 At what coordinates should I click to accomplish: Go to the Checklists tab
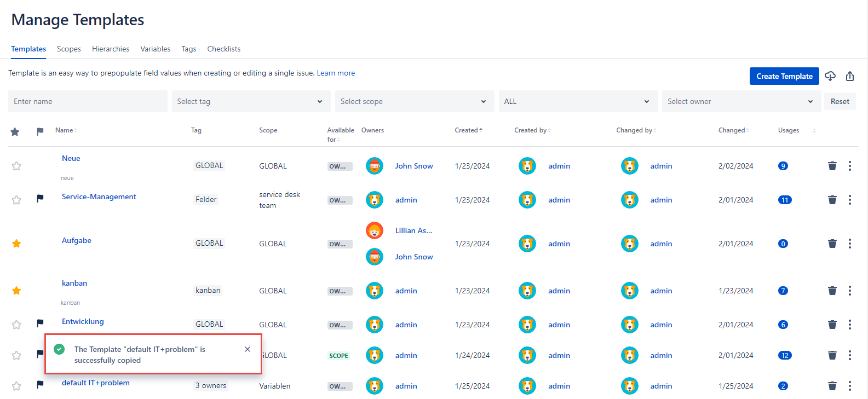(x=223, y=49)
